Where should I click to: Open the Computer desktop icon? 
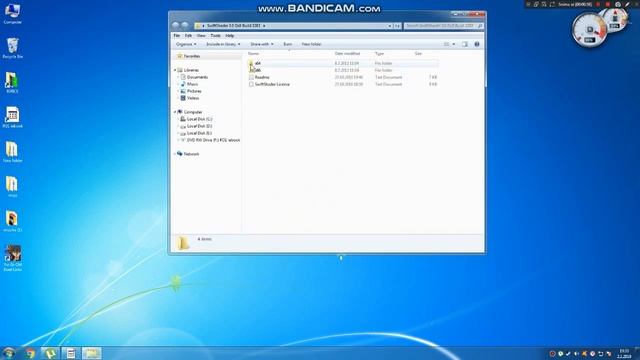12,13
